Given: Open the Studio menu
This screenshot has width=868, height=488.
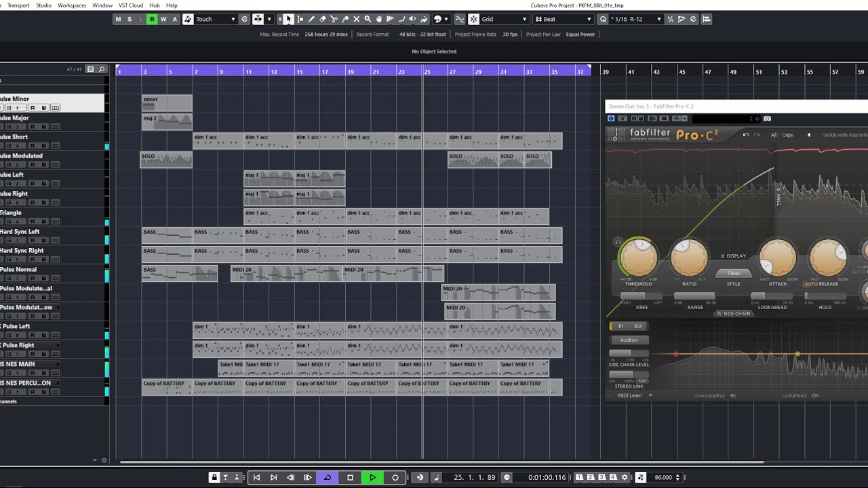Looking at the screenshot, I should 43,5.
